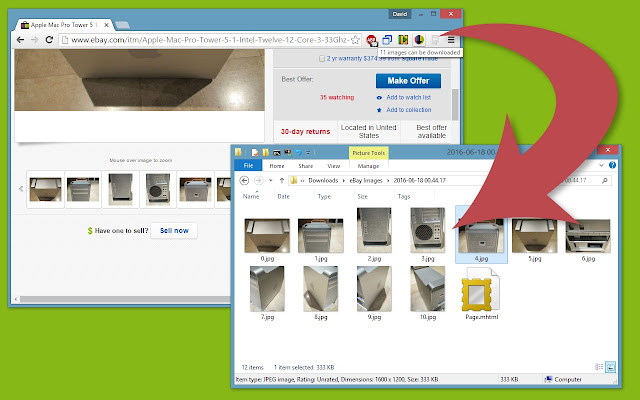Sort files by Type column

tap(324, 196)
